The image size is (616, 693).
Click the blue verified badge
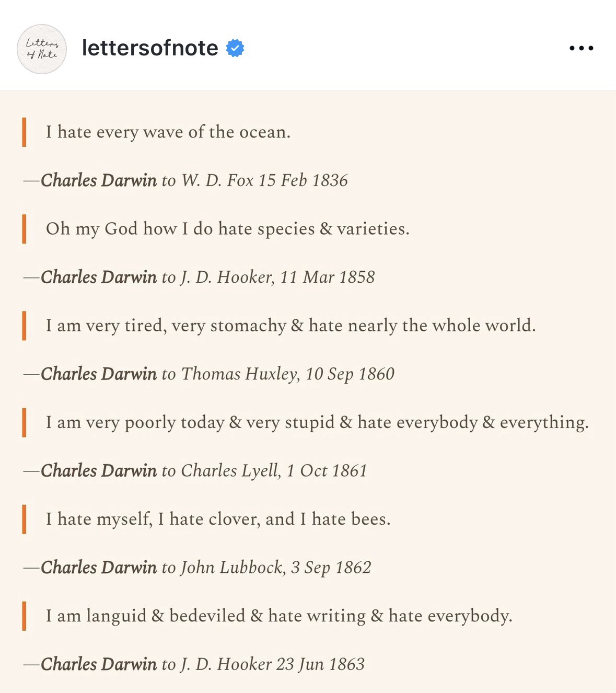tap(235, 48)
